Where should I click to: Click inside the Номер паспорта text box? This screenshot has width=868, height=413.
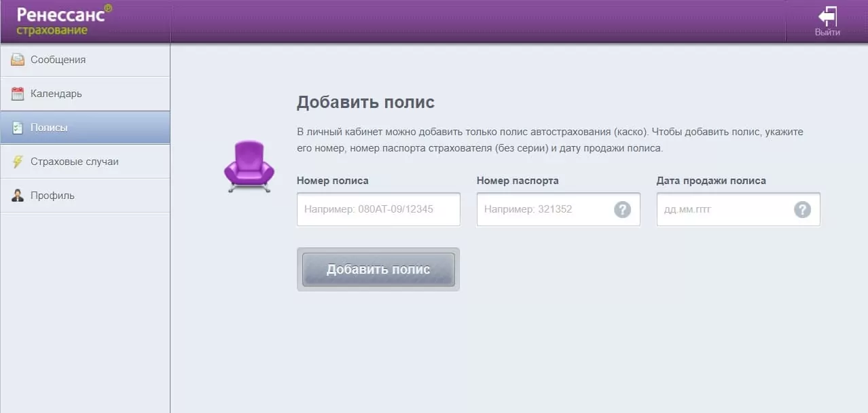coord(543,209)
